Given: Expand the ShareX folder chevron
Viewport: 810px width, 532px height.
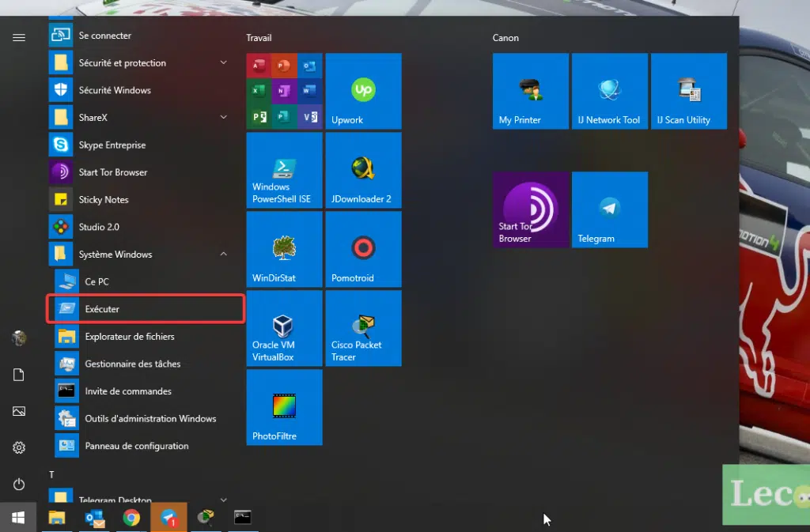Looking at the screenshot, I should [224, 117].
